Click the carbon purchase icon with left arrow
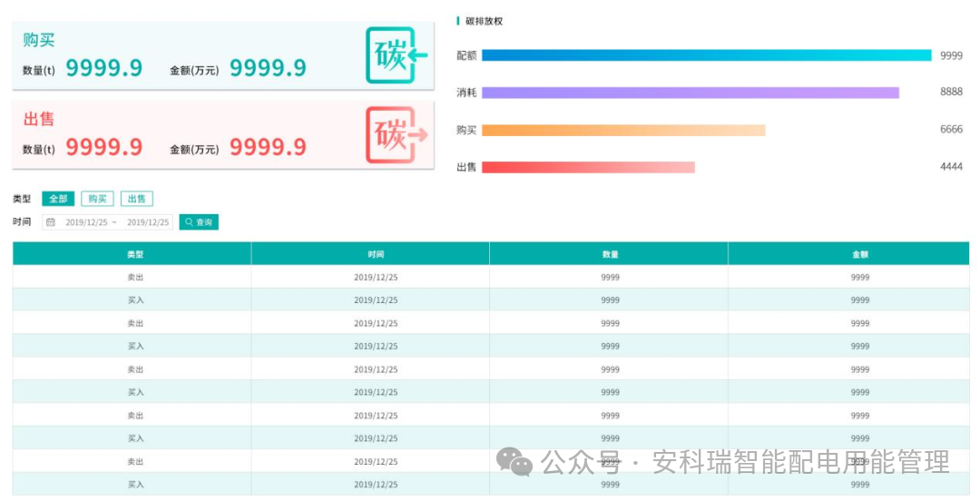 (397, 55)
